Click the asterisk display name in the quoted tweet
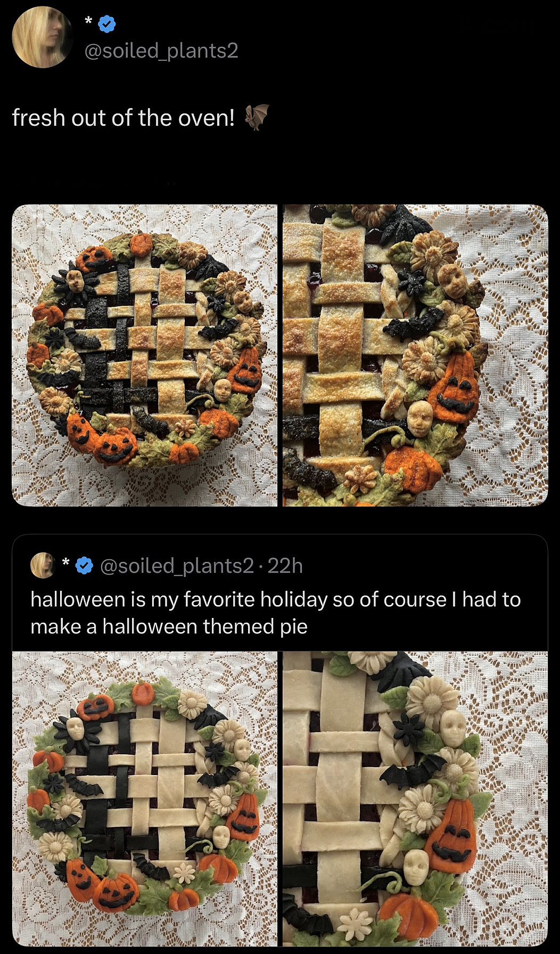The image size is (560, 954). coord(66,562)
